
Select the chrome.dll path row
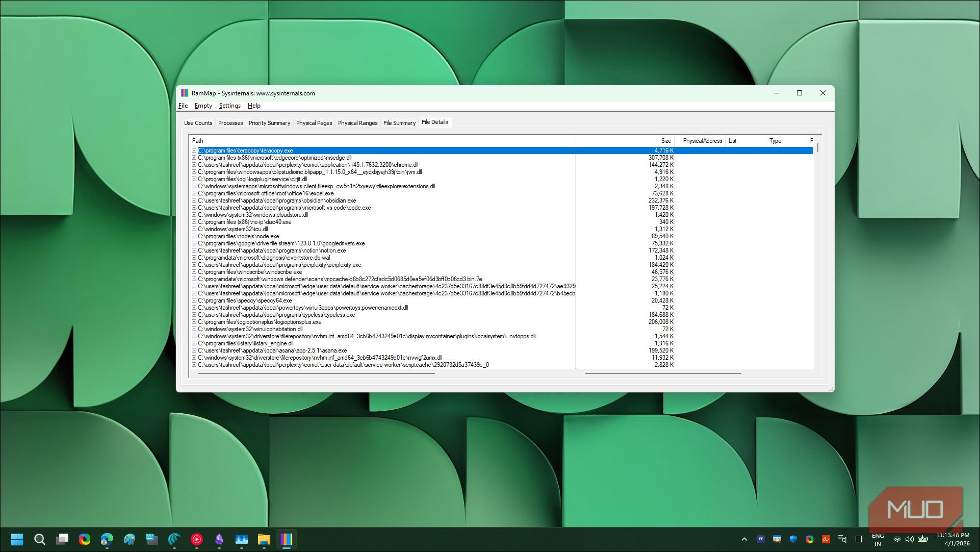308,165
